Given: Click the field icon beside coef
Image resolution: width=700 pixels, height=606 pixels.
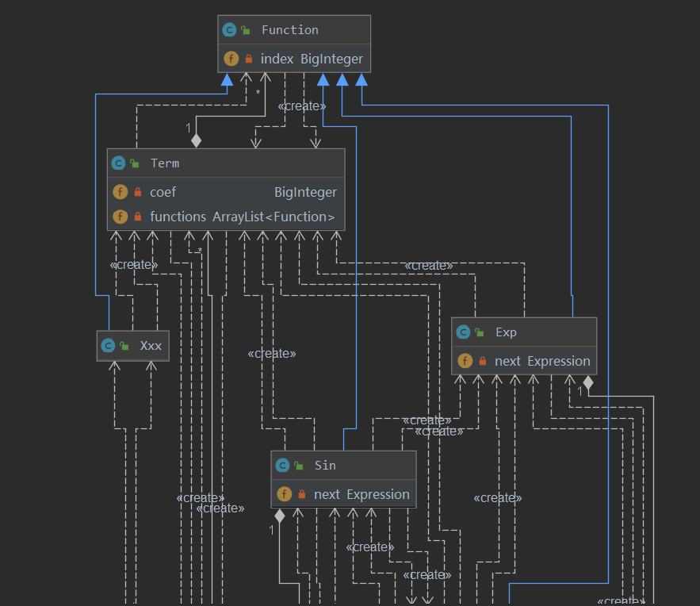Looking at the screenshot, I should pyautogui.click(x=120, y=192).
